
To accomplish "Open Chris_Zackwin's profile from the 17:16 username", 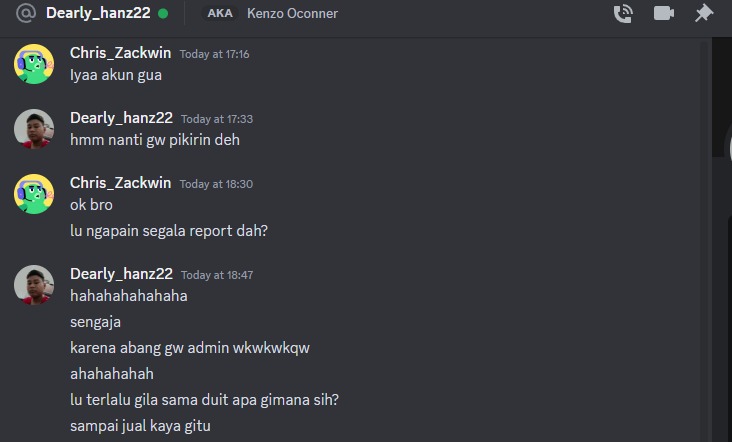I will [120, 53].
